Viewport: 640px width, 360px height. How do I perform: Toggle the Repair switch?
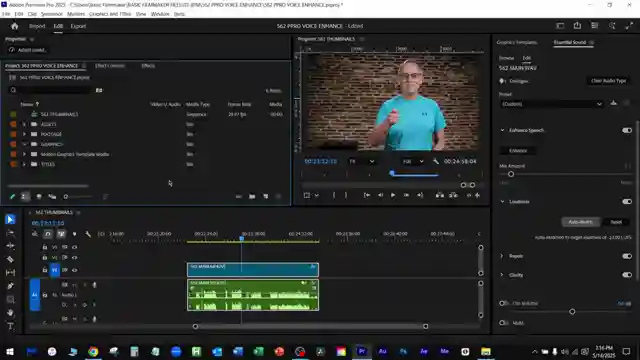click(x=627, y=256)
